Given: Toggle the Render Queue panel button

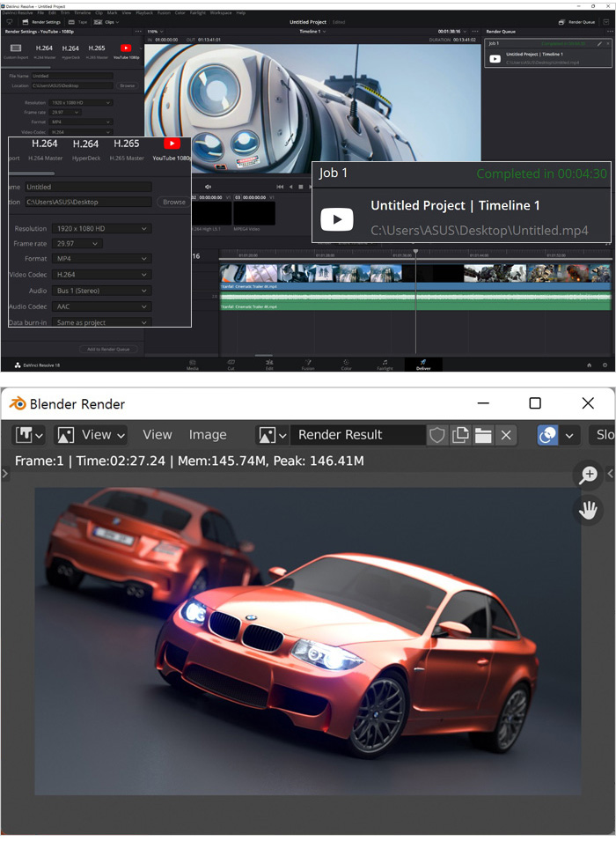Looking at the screenshot, I should click(x=577, y=22).
